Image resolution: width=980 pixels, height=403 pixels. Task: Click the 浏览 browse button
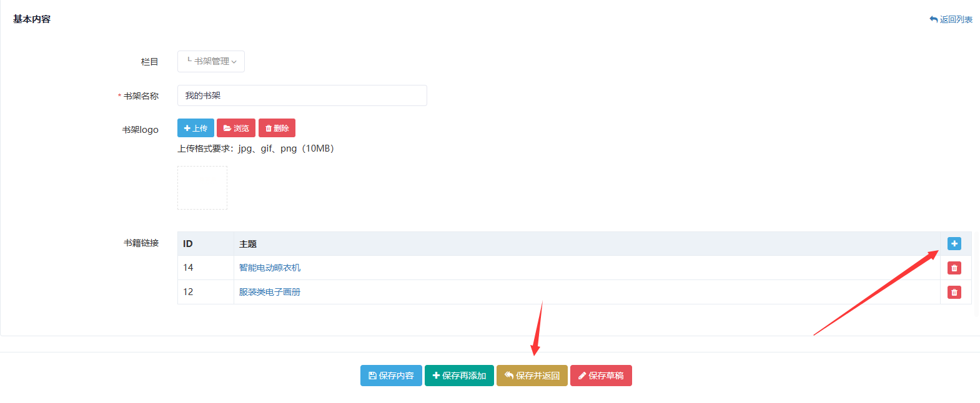pyautogui.click(x=236, y=128)
